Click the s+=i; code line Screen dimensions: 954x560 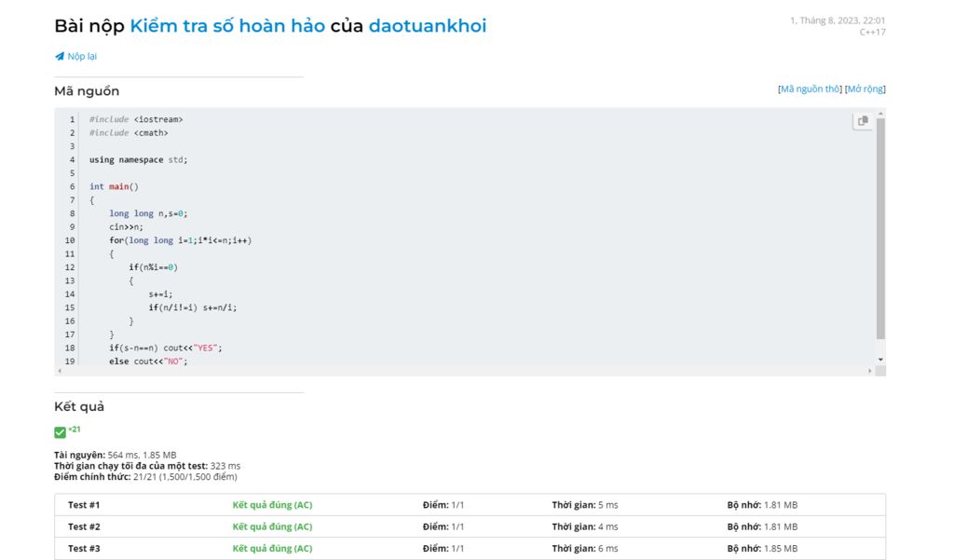pyautogui.click(x=160, y=294)
